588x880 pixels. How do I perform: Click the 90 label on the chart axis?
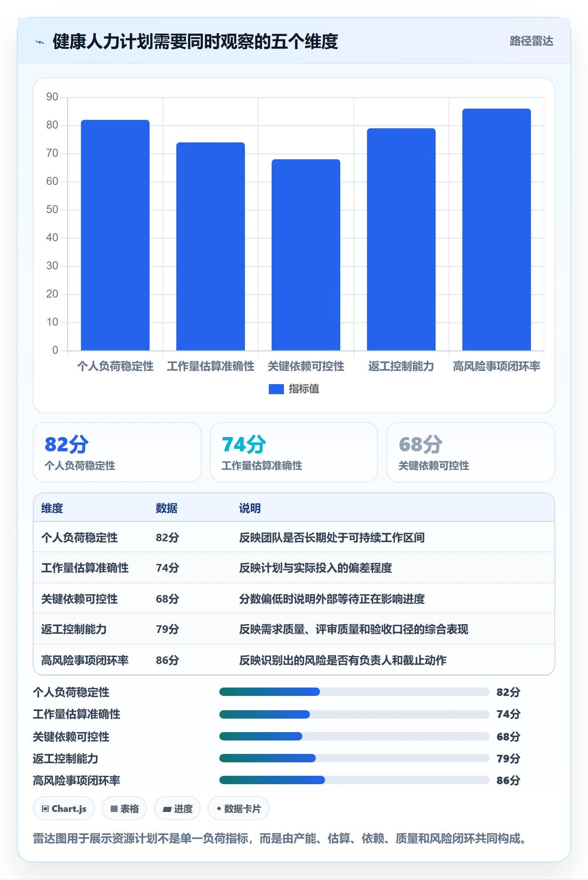52,97
